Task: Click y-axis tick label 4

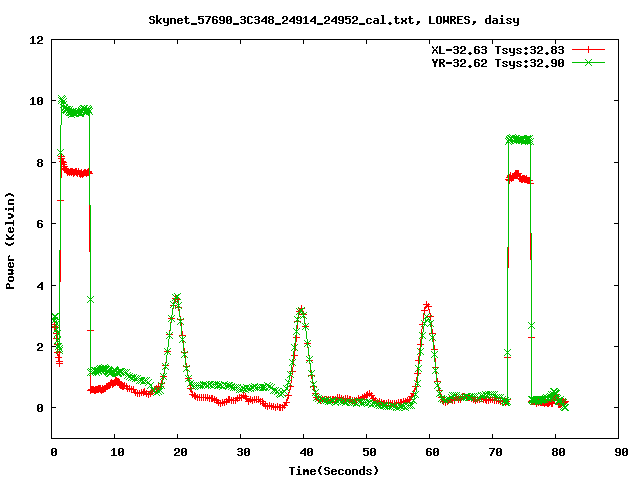Action: point(40,286)
